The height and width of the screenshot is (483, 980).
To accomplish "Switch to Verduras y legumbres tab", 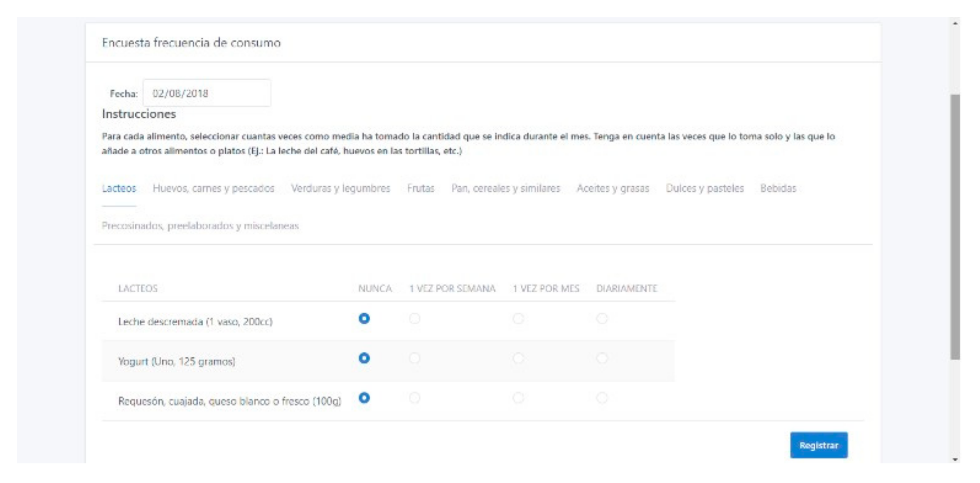I will (x=340, y=188).
